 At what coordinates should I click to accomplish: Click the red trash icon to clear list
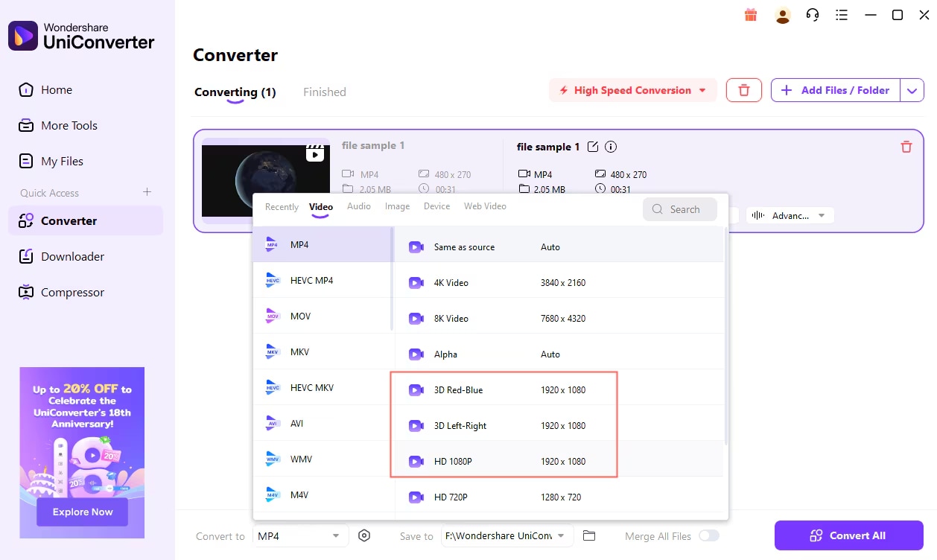coord(744,90)
